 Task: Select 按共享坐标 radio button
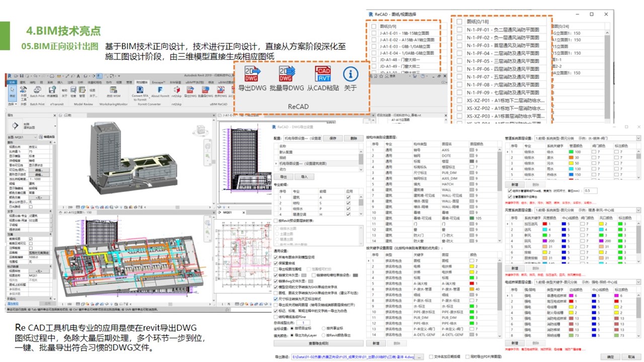[324, 328]
